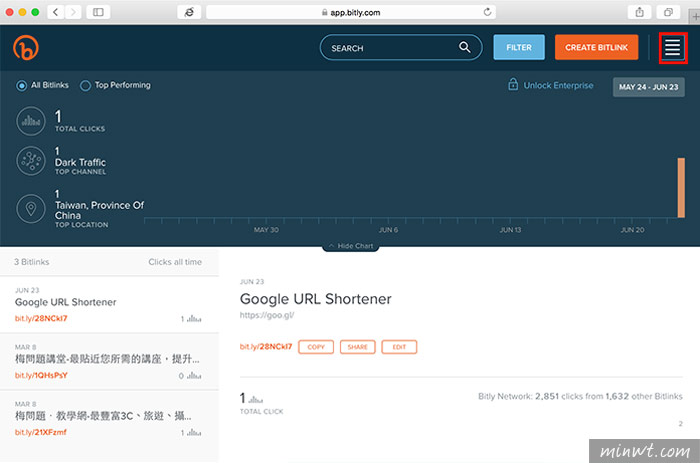Click clicks chart icon beside bit.ly/1QHsPsY row
Screen dimensions: 700x463
[x=194, y=375]
